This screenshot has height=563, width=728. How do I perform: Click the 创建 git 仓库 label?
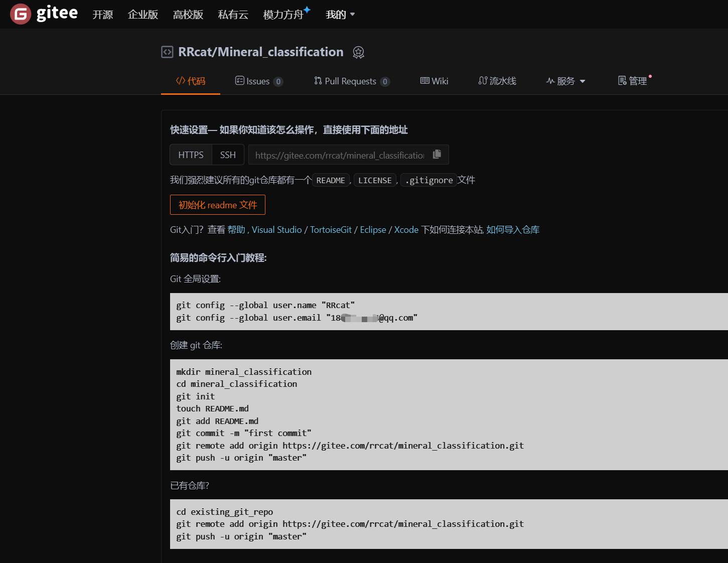click(196, 345)
